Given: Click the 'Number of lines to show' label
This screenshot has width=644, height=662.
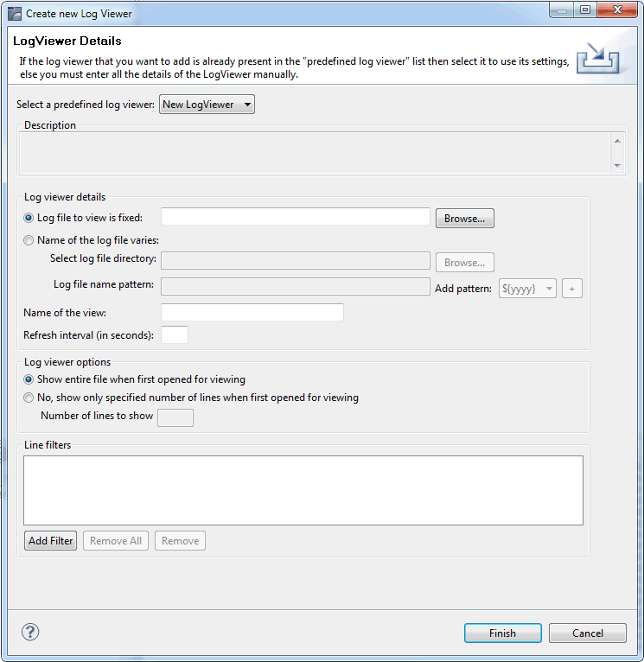Looking at the screenshot, I should pyautogui.click(x=97, y=416).
